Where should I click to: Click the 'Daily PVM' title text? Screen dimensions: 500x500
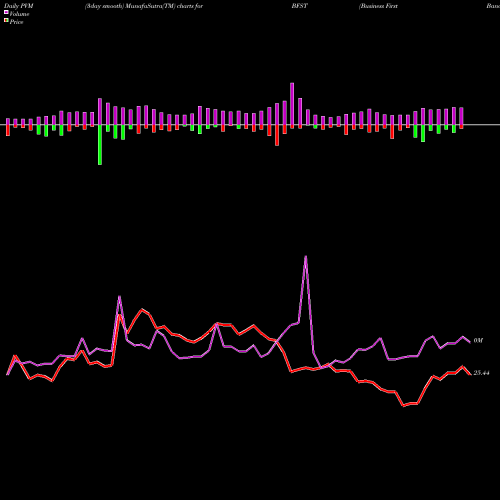19,6
